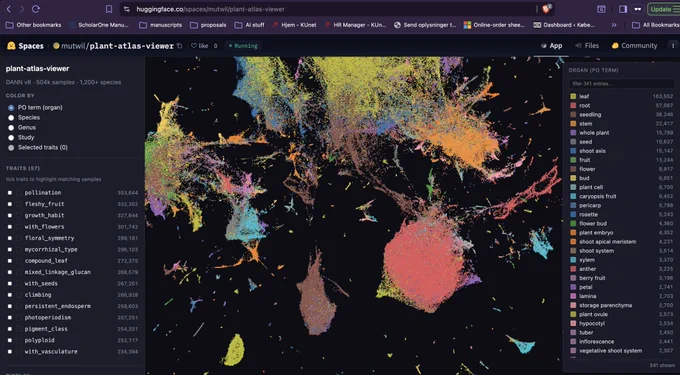Open the Dashboard ‹ Købe... bookmark
The image size is (680, 375).
tap(564, 25)
